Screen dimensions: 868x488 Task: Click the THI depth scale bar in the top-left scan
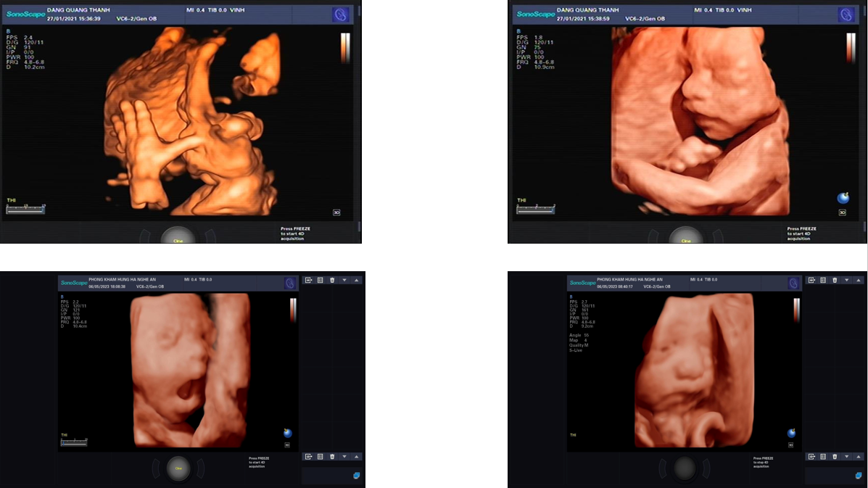pos(25,209)
